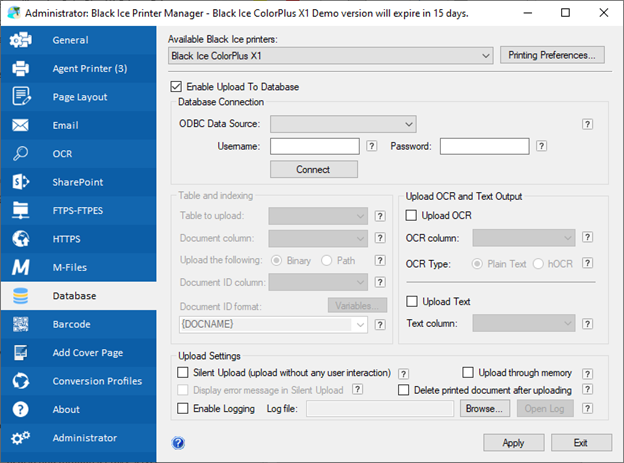624x463 pixels.
Task: Check the Upload Text checkbox
Action: coord(412,301)
